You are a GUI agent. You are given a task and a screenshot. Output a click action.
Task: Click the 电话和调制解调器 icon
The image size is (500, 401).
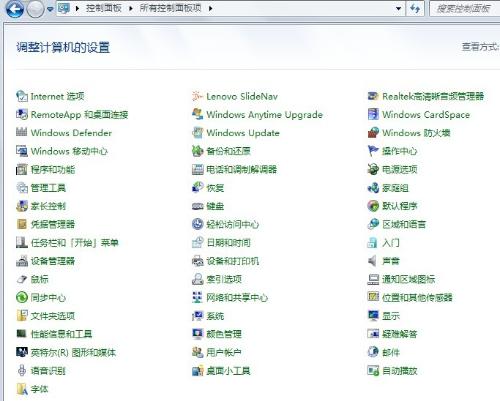(x=198, y=169)
